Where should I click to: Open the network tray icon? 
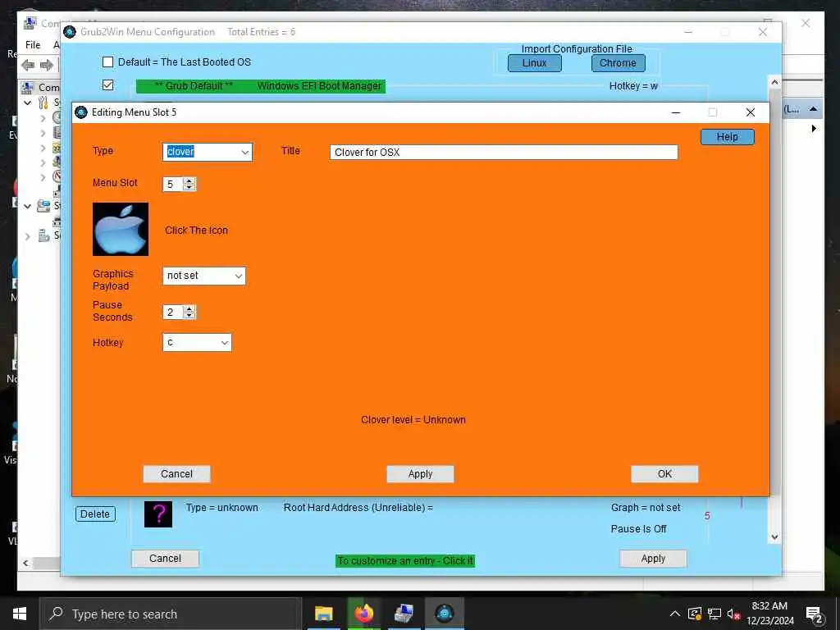714,614
